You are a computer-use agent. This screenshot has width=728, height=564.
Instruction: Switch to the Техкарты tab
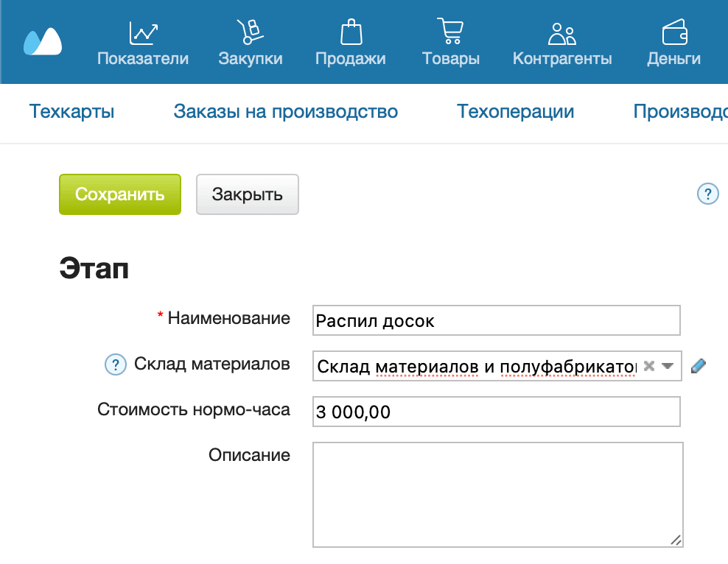pos(71,112)
